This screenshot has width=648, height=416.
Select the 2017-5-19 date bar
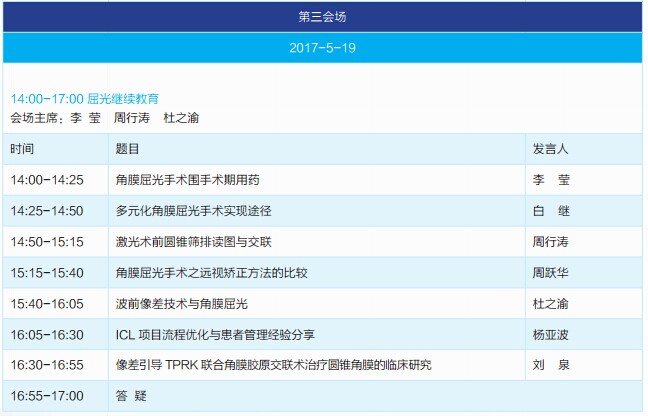[323, 48]
